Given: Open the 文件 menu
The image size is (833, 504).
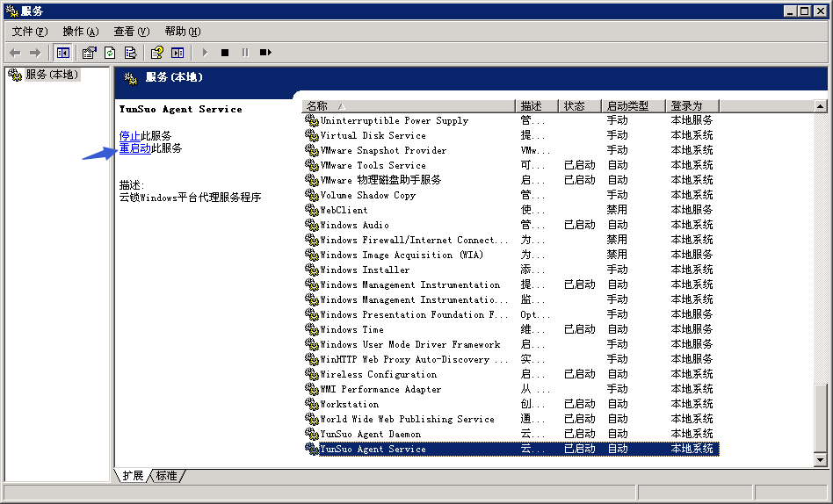Looking at the screenshot, I should 29,32.
